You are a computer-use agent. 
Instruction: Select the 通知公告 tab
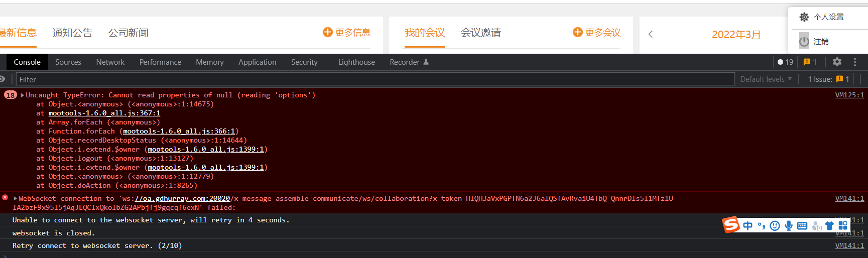pos(72,33)
